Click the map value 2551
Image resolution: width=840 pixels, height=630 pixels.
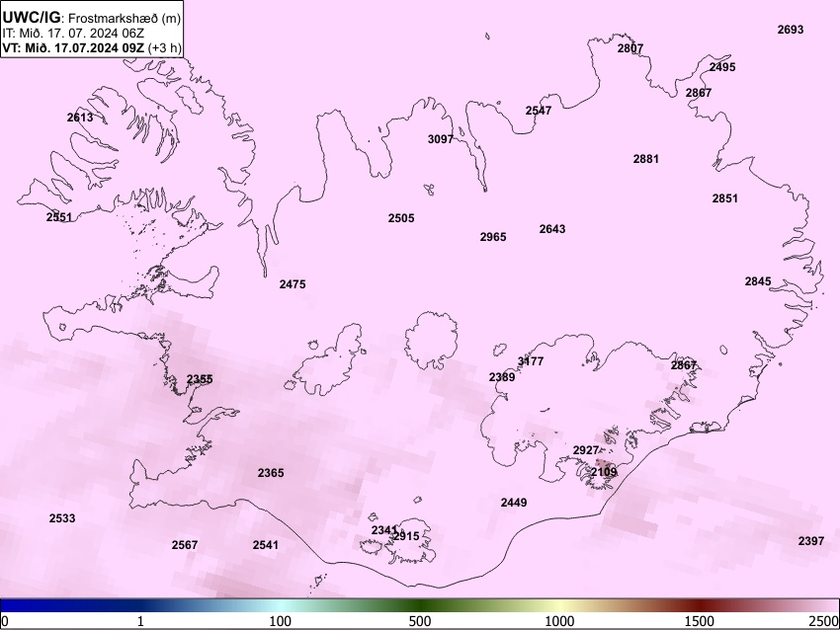click(59, 217)
